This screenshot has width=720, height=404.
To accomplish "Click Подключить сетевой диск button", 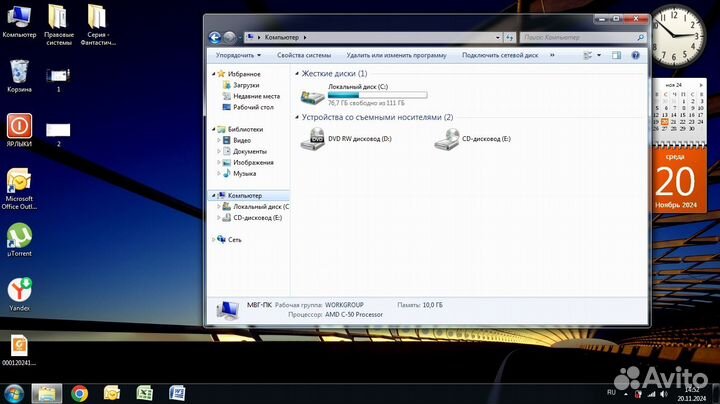I will coord(500,56).
